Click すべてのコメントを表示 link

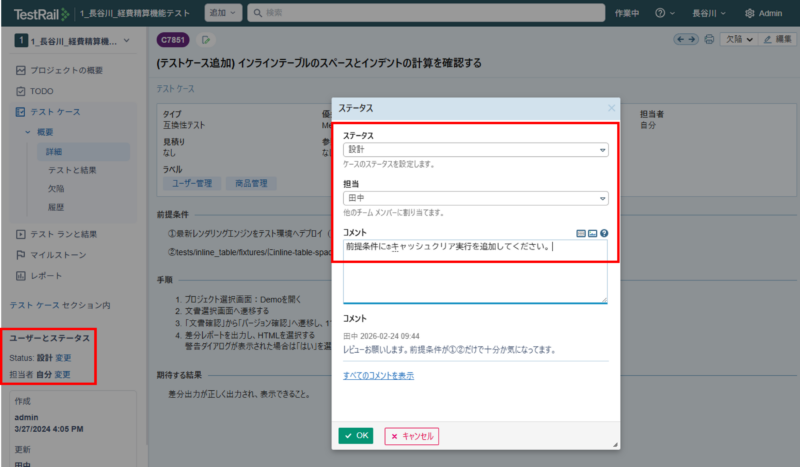(x=378, y=376)
